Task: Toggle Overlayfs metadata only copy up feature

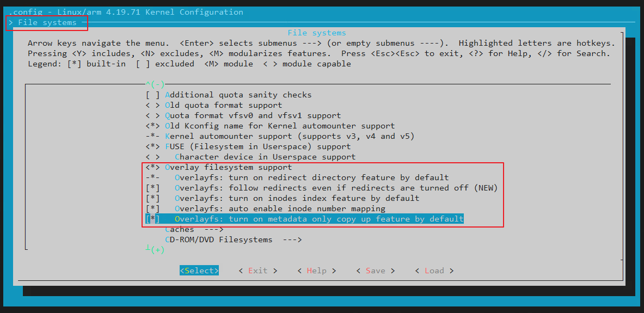Action: click(x=152, y=219)
